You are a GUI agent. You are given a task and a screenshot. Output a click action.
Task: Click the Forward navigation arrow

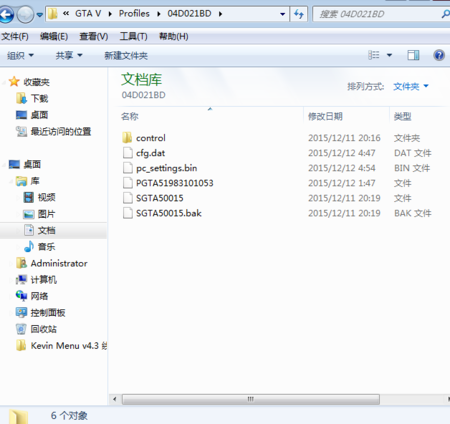[x=25, y=15]
